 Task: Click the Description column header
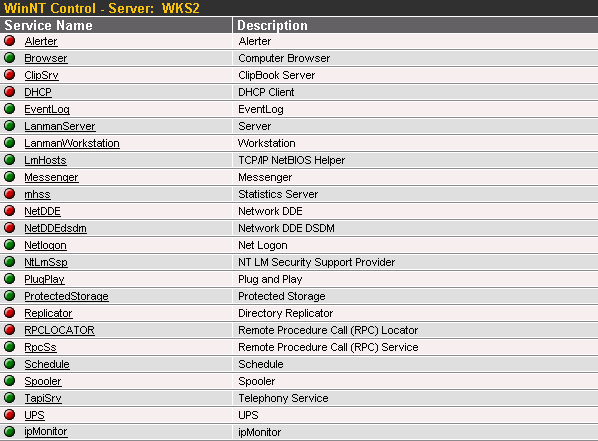click(272, 25)
